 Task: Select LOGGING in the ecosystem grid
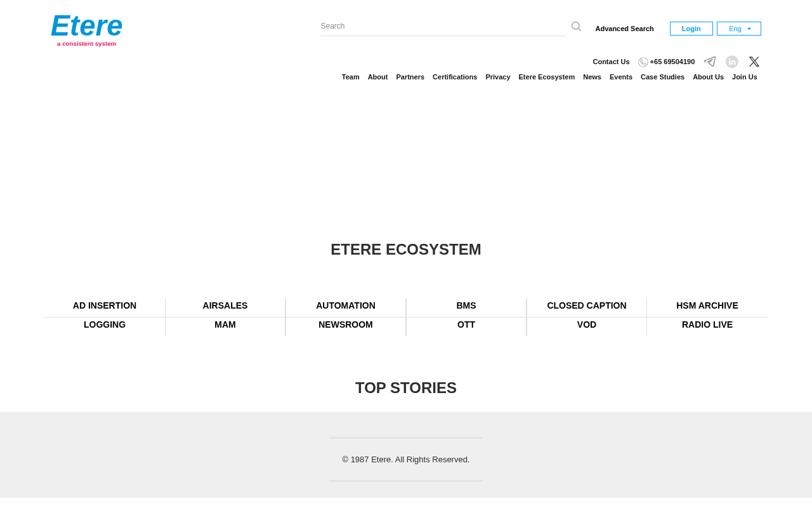pyautogui.click(x=105, y=324)
